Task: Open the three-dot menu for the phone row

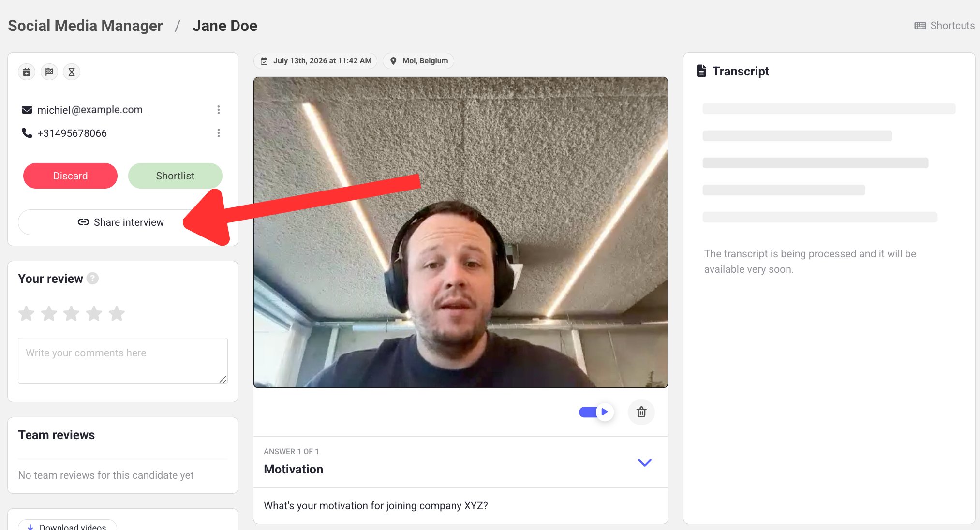Action: coord(219,133)
